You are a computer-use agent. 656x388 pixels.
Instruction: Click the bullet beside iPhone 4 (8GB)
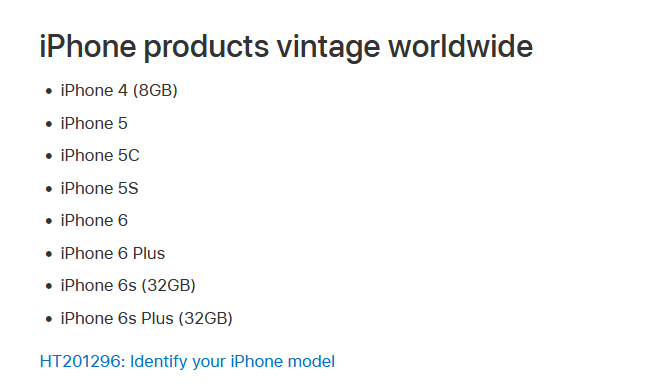click(49, 91)
